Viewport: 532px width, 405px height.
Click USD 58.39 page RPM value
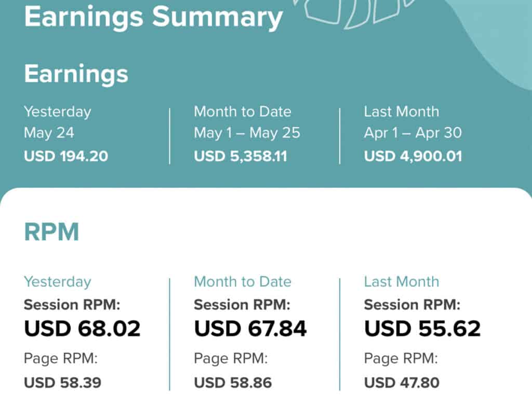62,383
